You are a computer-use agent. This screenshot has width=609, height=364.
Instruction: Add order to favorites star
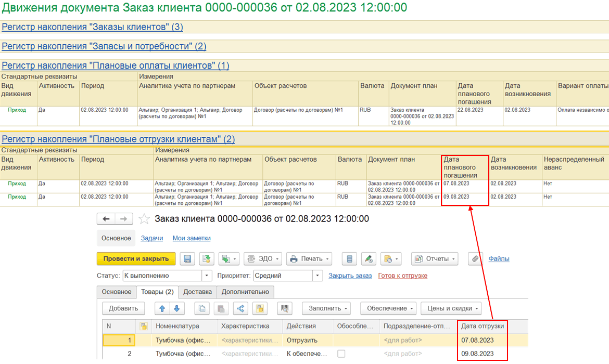click(x=144, y=219)
